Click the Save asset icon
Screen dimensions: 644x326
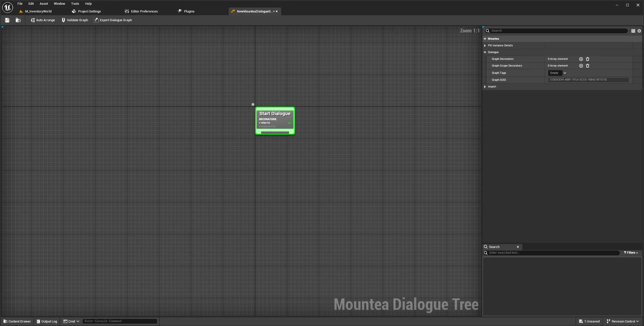click(x=7, y=20)
